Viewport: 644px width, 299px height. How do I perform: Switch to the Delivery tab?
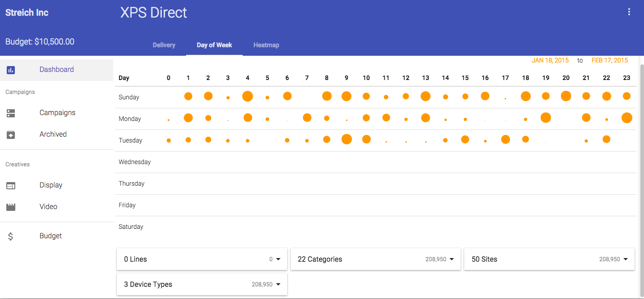click(164, 45)
